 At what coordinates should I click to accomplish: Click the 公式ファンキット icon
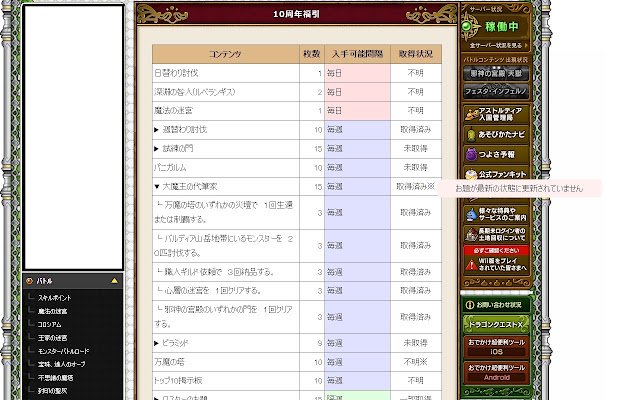pyautogui.click(x=471, y=174)
